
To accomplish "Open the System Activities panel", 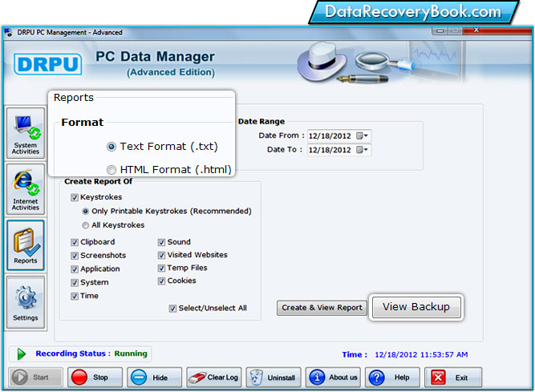I will (x=26, y=133).
